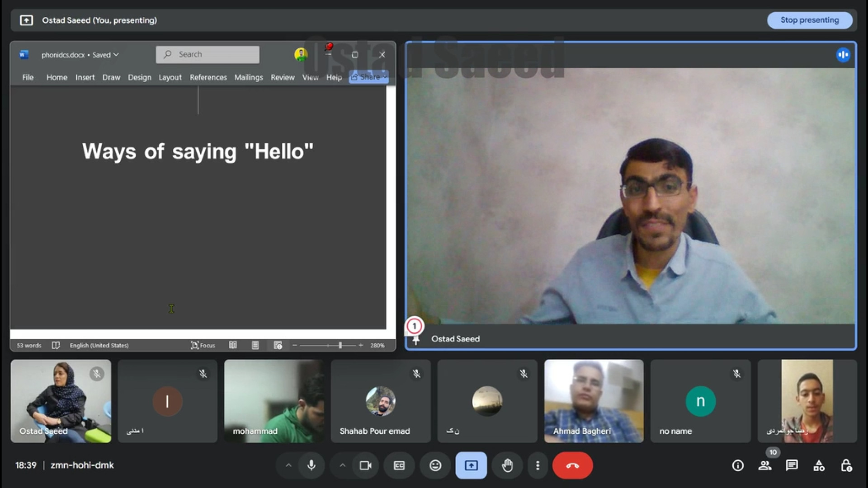Open the References ribbon tab
This screenshot has height=488, width=868.
(x=208, y=77)
